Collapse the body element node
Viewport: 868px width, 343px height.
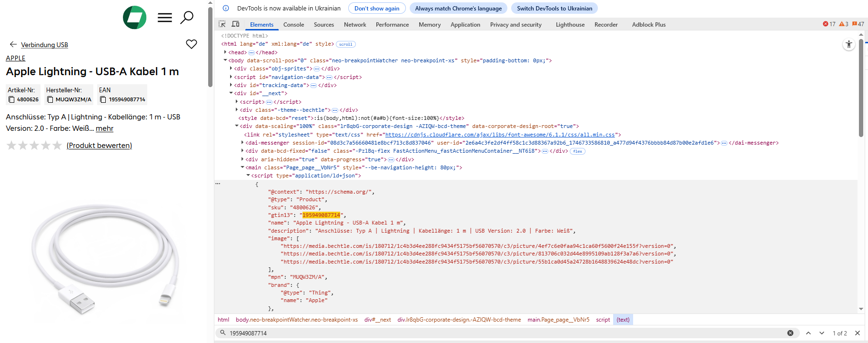click(x=225, y=60)
